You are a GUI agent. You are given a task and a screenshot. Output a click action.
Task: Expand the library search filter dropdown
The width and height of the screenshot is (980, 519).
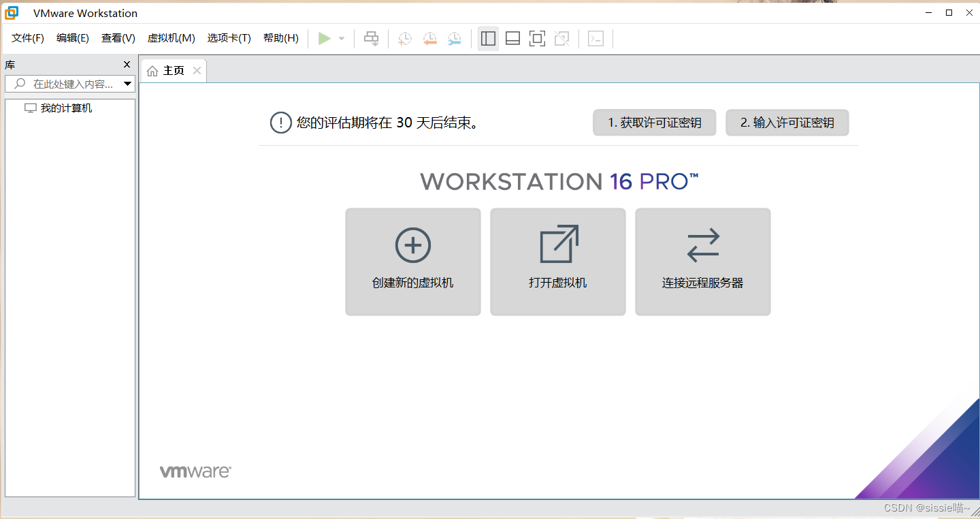pyautogui.click(x=127, y=84)
